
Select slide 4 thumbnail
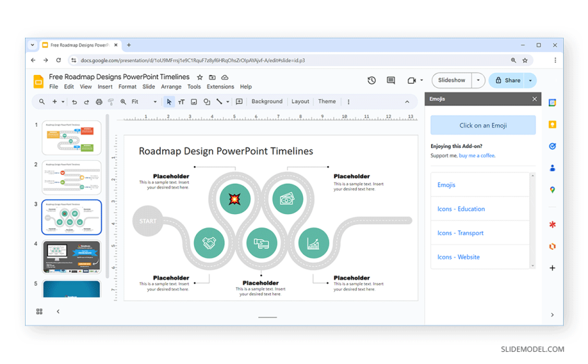(x=71, y=257)
